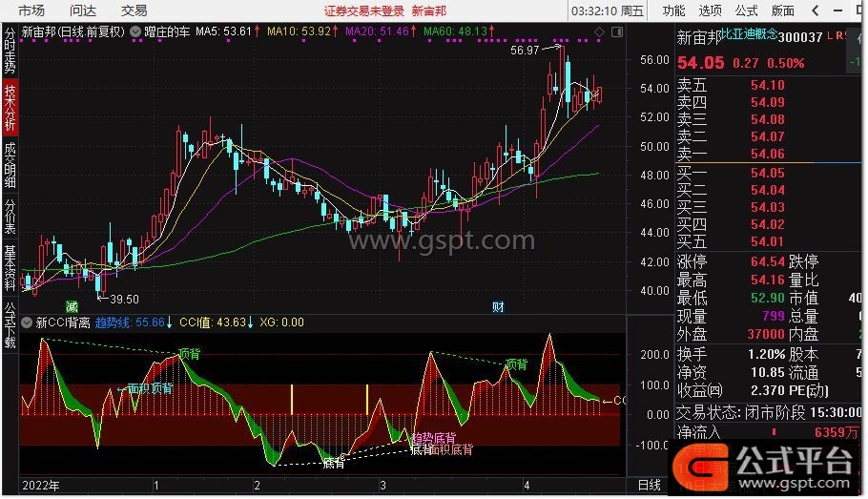Click stock name 新宙邦 in quote panel
The height and width of the screenshot is (499, 868).
tap(699, 37)
